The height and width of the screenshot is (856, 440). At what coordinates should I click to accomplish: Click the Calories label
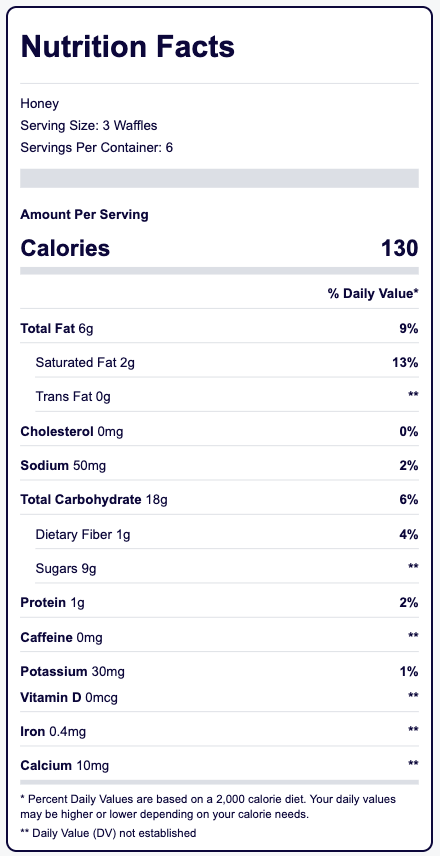click(65, 248)
